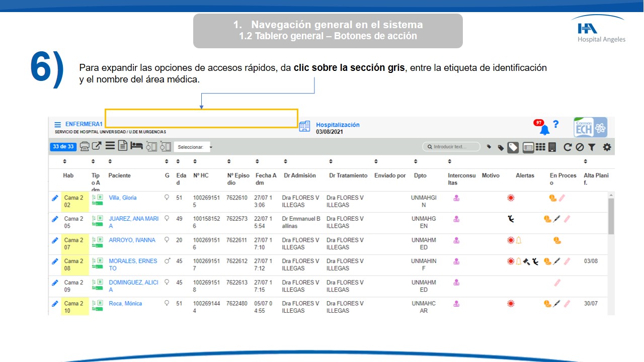Click the Introducir text search field
Screen dimensions: 644x362
click(x=451, y=147)
